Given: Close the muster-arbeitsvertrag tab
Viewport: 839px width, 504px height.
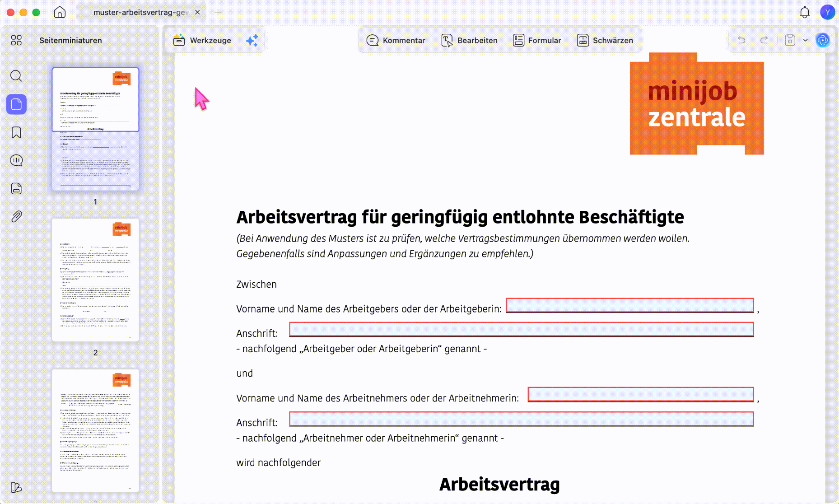Looking at the screenshot, I should (x=197, y=12).
